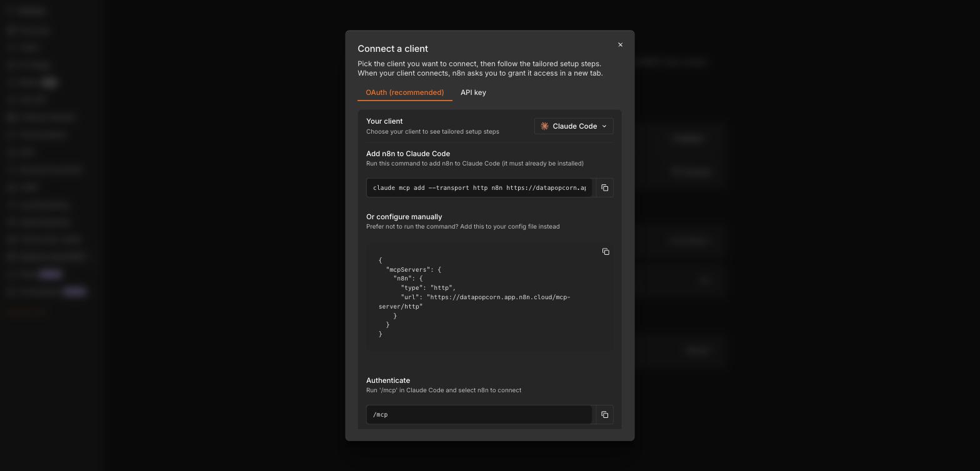Copy the claude mcp add command
The height and width of the screenshot is (471, 980).
point(604,188)
